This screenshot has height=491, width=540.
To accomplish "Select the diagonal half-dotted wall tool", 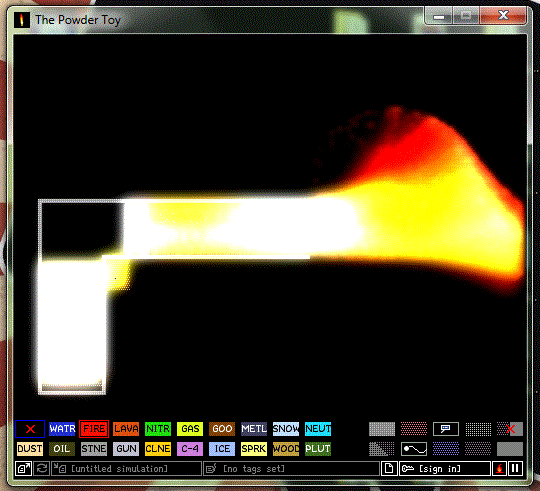I will coord(382,449).
